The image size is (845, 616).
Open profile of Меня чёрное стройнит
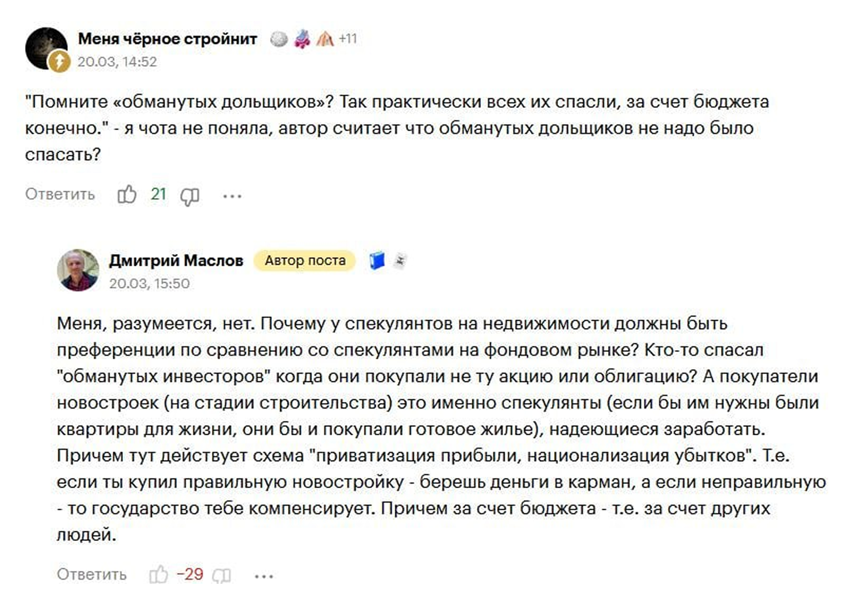coord(167,39)
